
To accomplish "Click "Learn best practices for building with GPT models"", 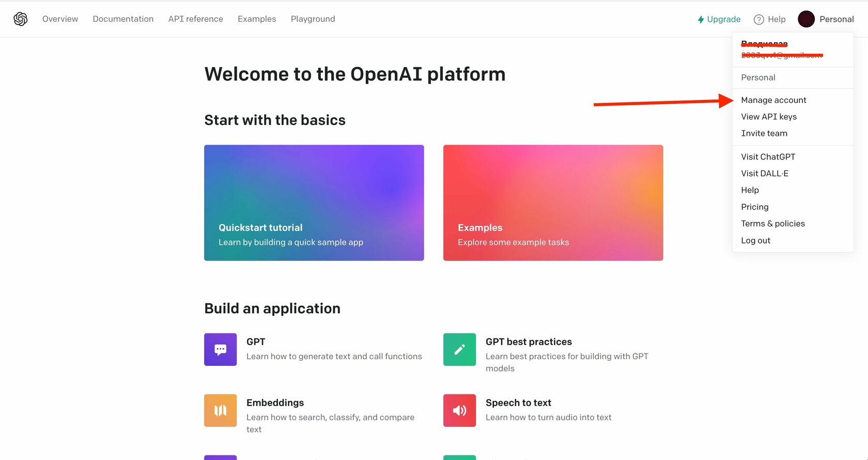I will [567, 362].
